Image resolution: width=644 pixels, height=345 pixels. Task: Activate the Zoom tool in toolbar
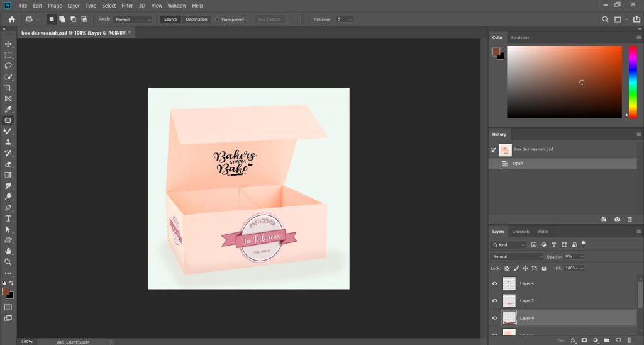coord(8,261)
